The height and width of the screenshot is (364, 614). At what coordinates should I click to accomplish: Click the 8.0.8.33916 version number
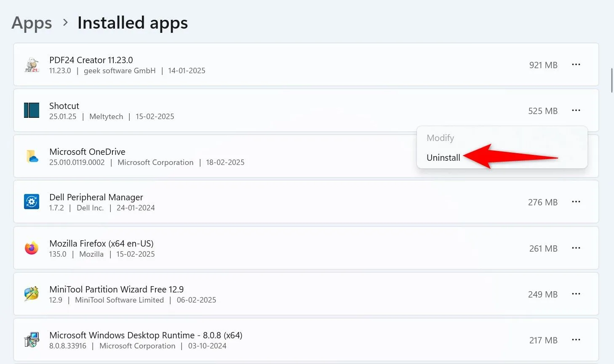pyautogui.click(x=68, y=346)
